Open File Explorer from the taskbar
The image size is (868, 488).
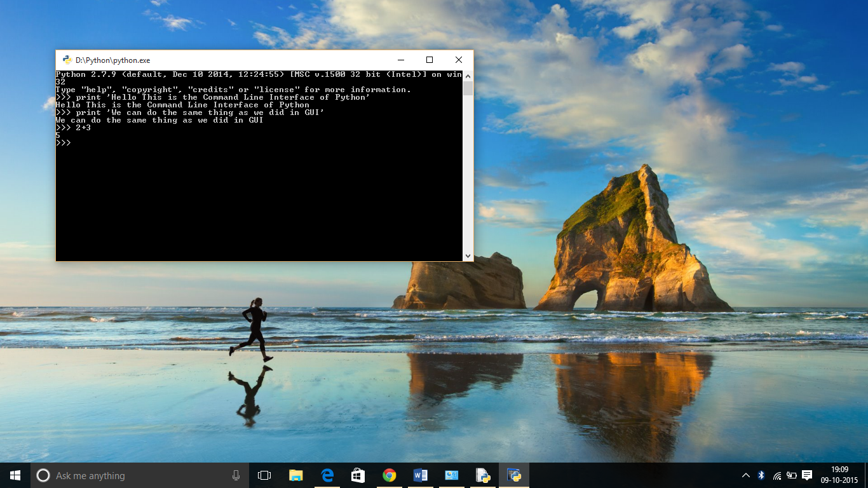tap(296, 475)
